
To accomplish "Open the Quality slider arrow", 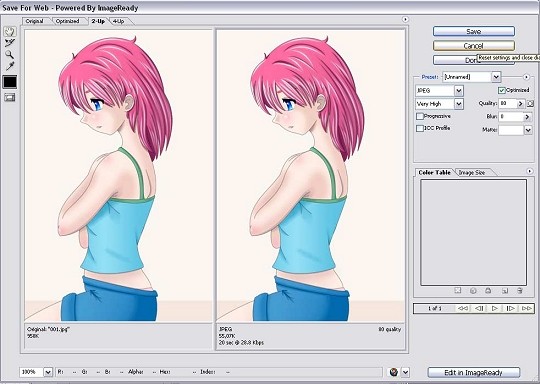I will (x=521, y=103).
